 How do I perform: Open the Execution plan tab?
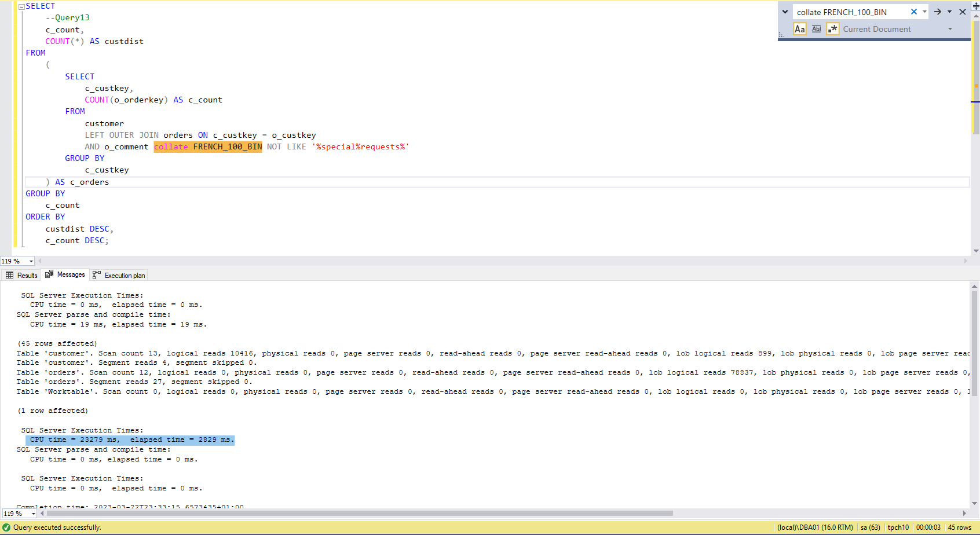point(119,275)
